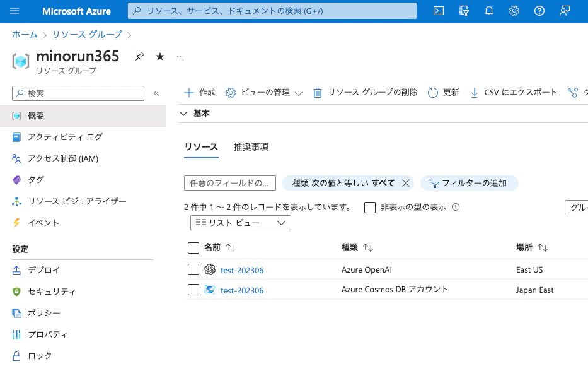Click Azure Cosmos DB アカウント type cell

click(x=395, y=290)
